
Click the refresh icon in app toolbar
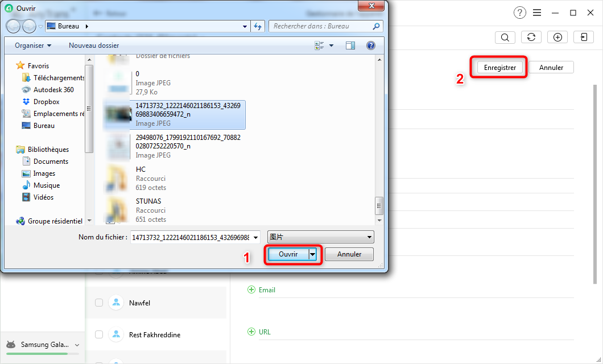[x=531, y=38]
